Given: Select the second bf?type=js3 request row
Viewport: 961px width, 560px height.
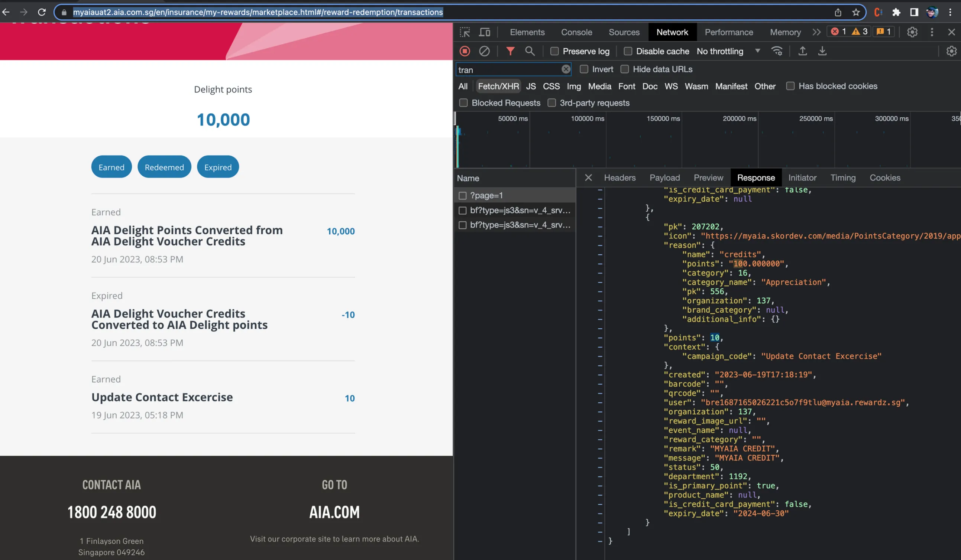Looking at the screenshot, I should [x=515, y=225].
